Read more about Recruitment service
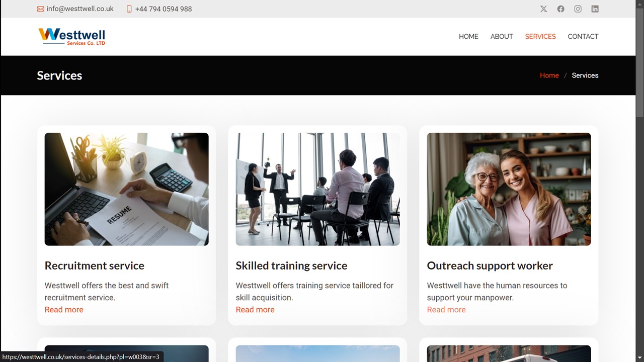This screenshot has height=362, width=644. (x=64, y=310)
